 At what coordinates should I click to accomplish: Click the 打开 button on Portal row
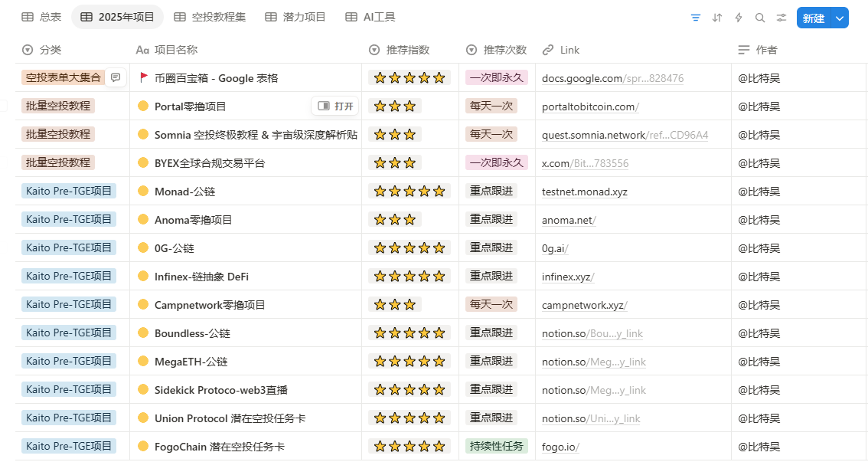pos(335,106)
